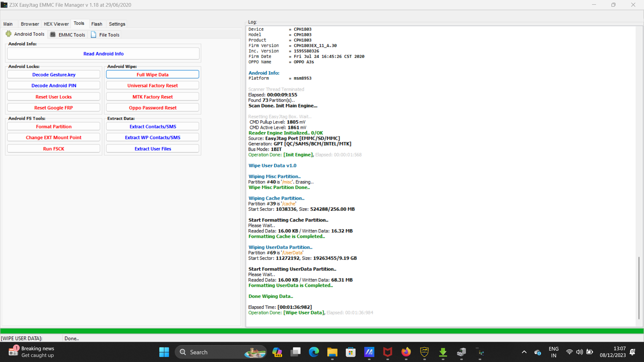Screen dimensions: 644x362
Task: Open the clock and date panel
Action: pos(613,352)
